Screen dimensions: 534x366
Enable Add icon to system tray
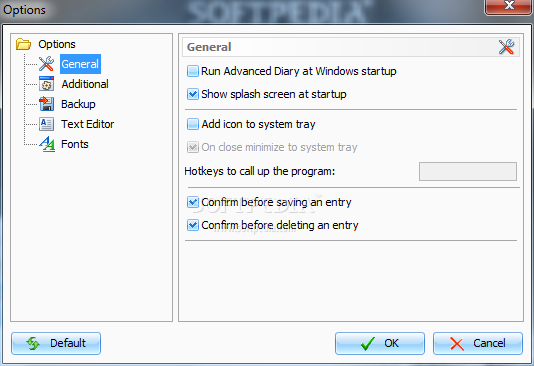point(193,124)
